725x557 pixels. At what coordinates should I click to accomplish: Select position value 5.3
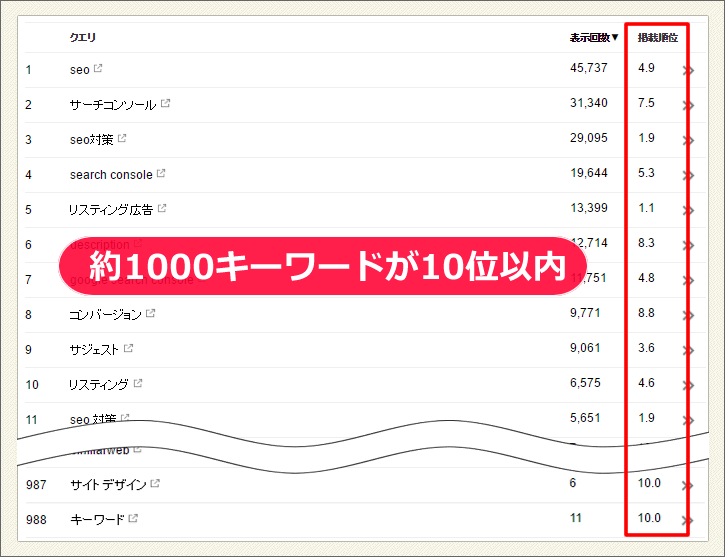(646, 173)
